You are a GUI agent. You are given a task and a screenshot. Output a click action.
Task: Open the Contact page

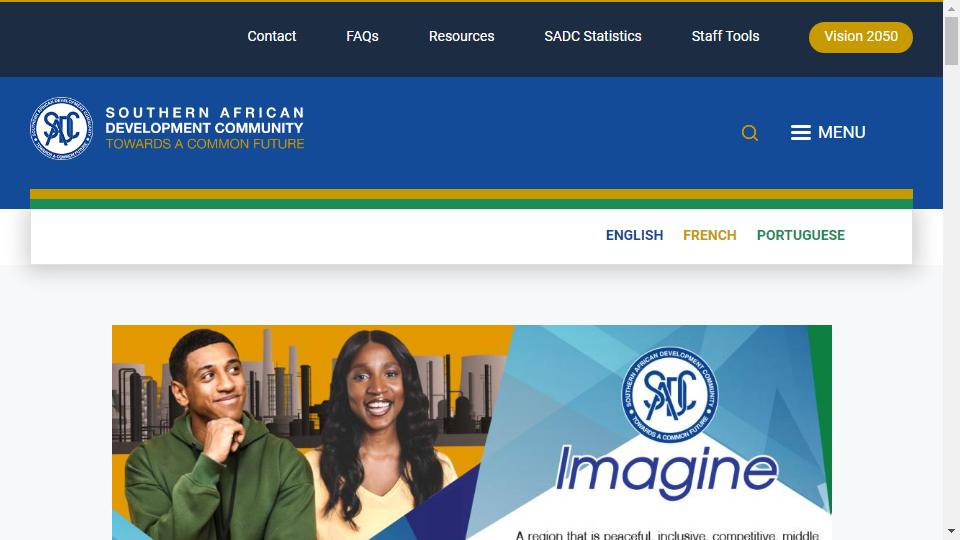pyautogui.click(x=272, y=37)
